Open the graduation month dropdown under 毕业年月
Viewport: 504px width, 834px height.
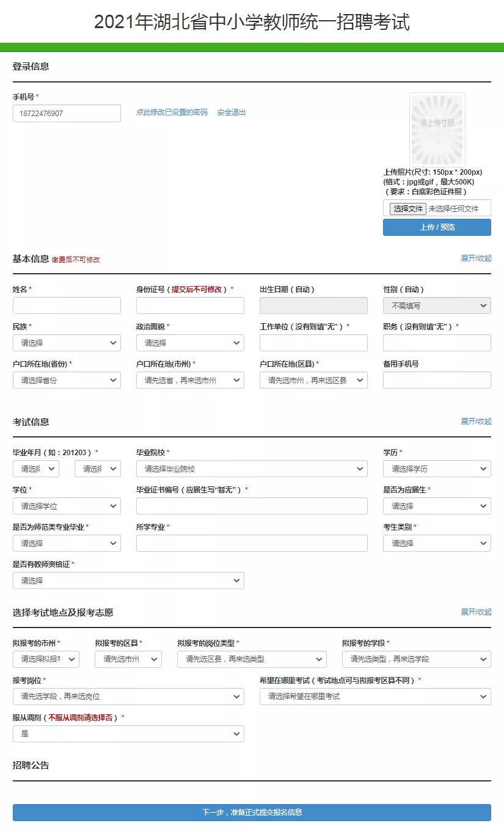coord(98,469)
